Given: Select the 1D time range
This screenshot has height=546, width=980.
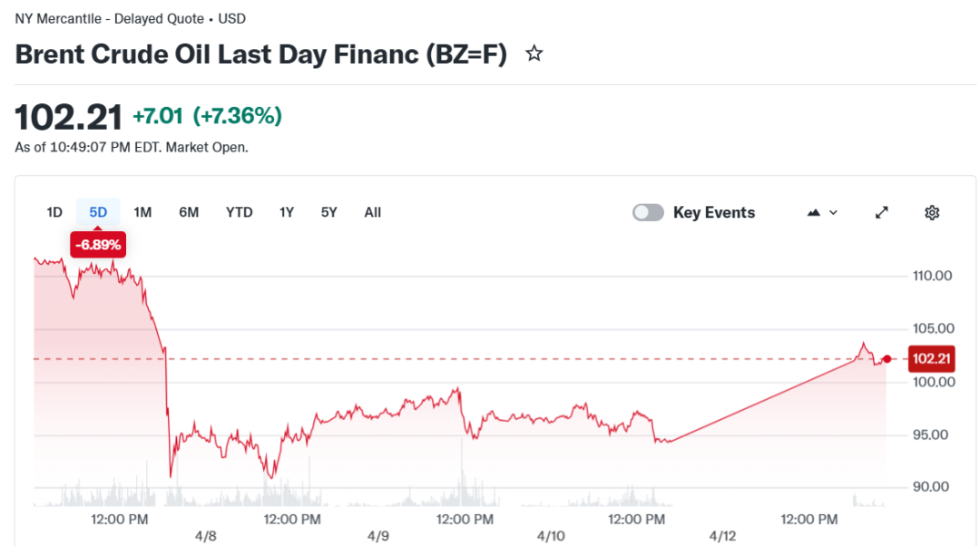Looking at the screenshot, I should pyautogui.click(x=54, y=212).
